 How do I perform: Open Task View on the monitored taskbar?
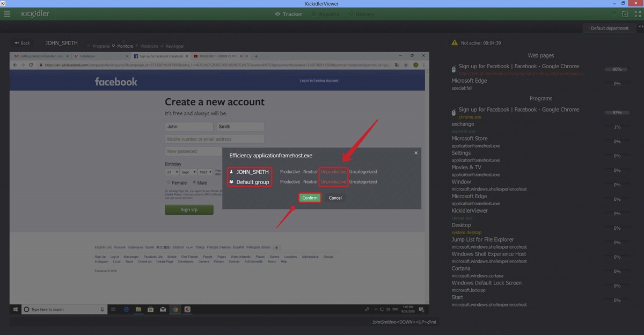point(114,309)
